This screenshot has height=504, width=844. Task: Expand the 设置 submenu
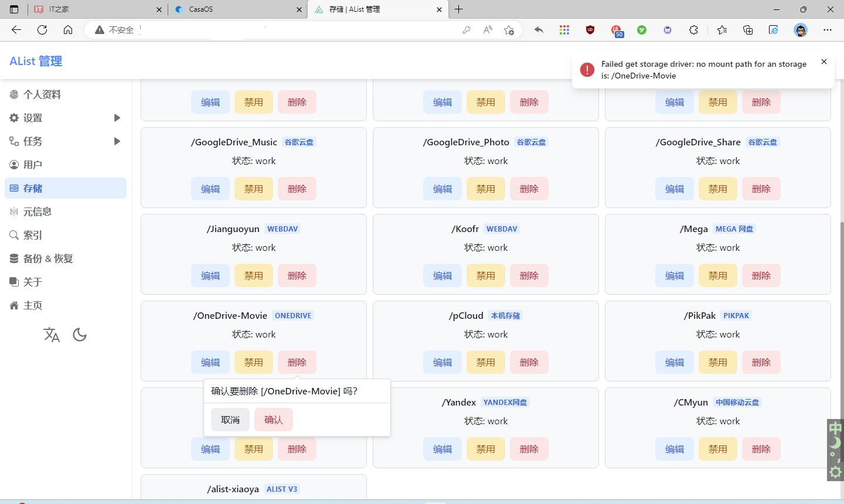pyautogui.click(x=35, y=117)
